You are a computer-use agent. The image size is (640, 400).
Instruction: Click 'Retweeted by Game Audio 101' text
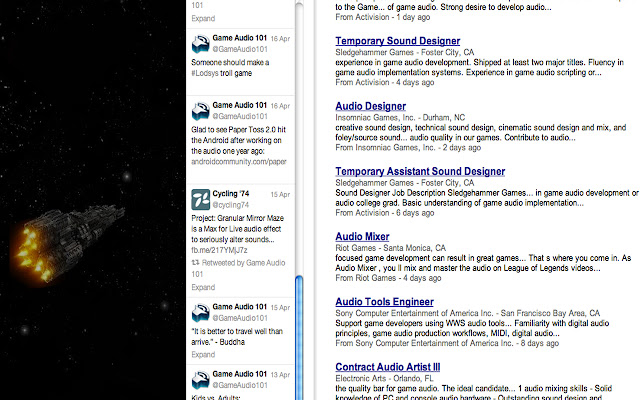[238, 268]
